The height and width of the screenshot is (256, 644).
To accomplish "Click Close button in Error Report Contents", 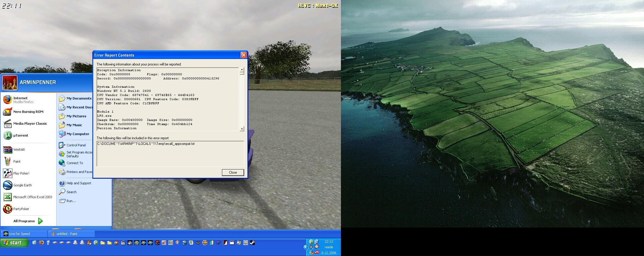I will 233,172.
